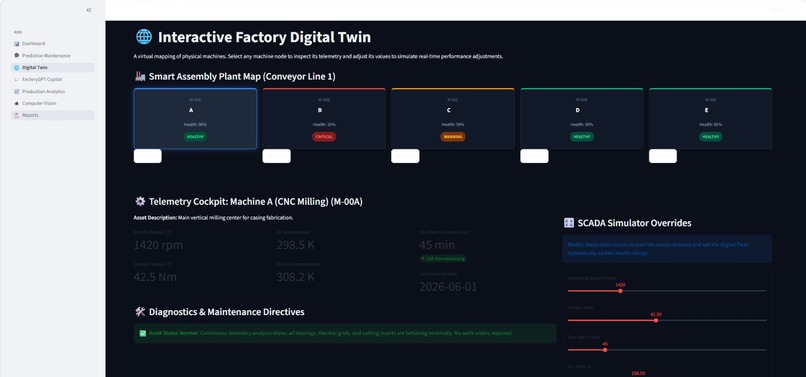Click the Digital Twin globe icon in sidebar
This screenshot has width=806, height=377.
point(16,67)
